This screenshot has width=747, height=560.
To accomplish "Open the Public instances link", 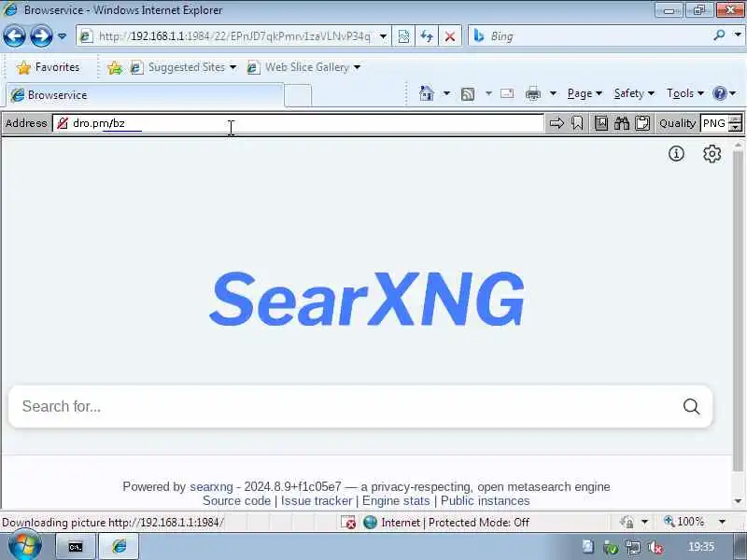I will (x=485, y=500).
